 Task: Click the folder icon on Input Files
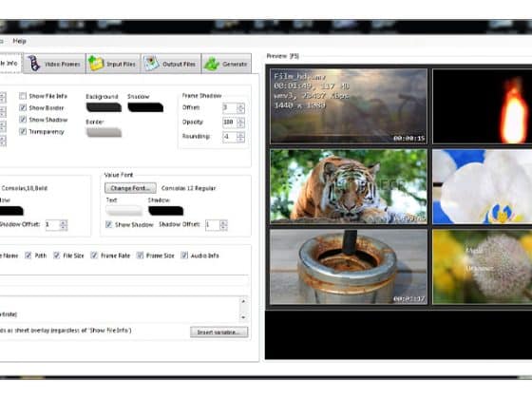[x=96, y=64]
